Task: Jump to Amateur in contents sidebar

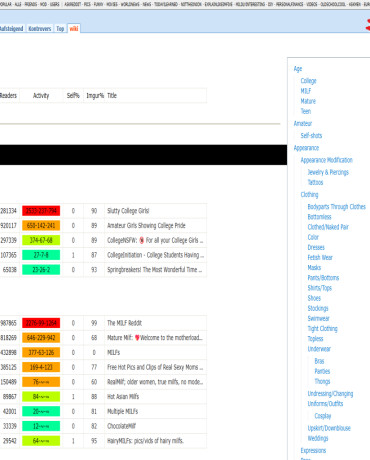Action: click(x=303, y=123)
